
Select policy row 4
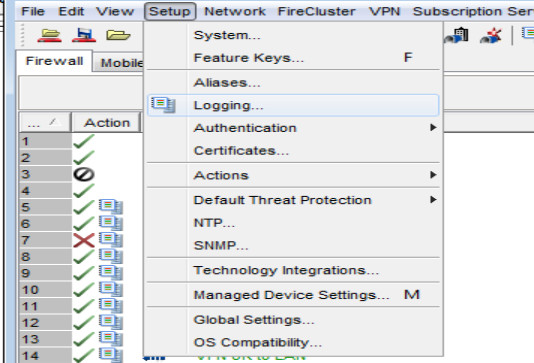click(x=45, y=190)
